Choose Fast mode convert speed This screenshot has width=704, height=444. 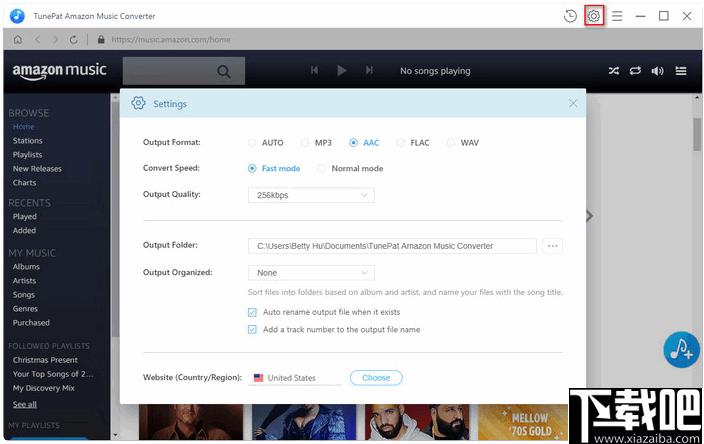[274, 168]
